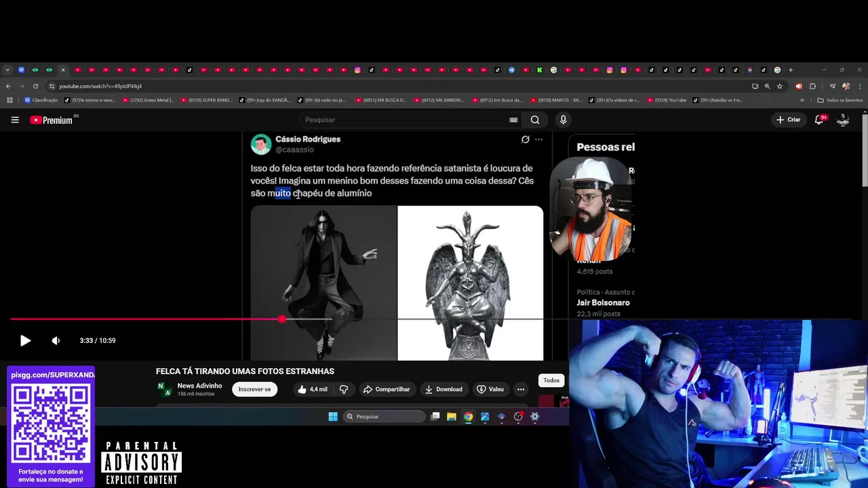The height and width of the screenshot is (488, 868).
Task: Open Chrome from the taskbar
Action: (468, 417)
